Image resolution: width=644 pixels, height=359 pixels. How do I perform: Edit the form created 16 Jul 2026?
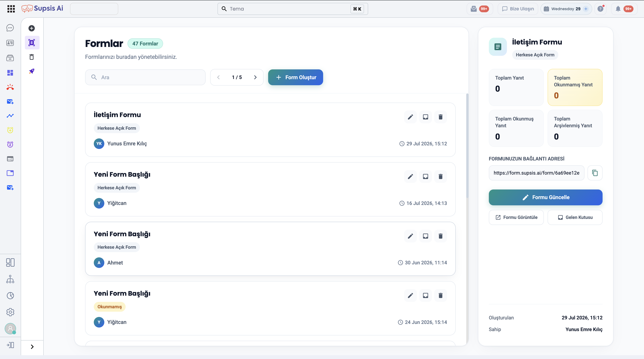click(x=410, y=176)
